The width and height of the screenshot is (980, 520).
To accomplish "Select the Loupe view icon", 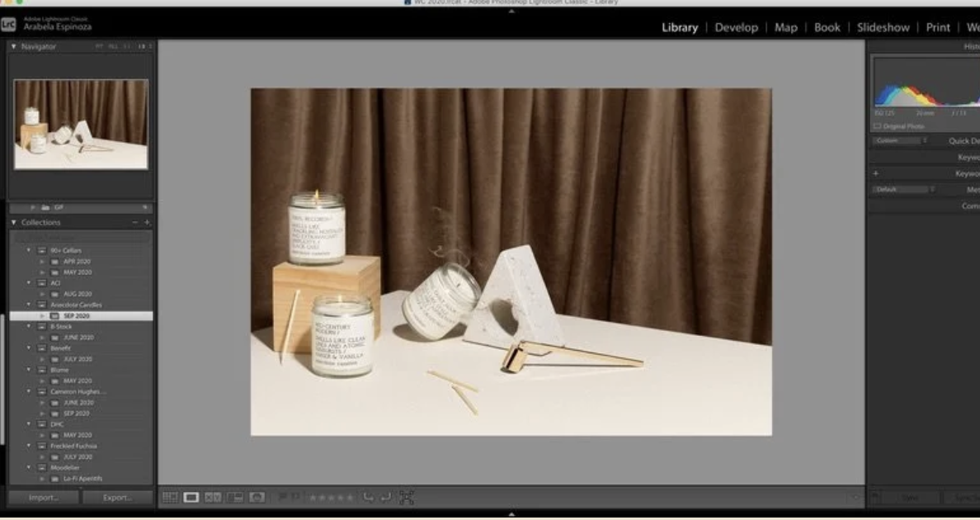I will (191, 498).
